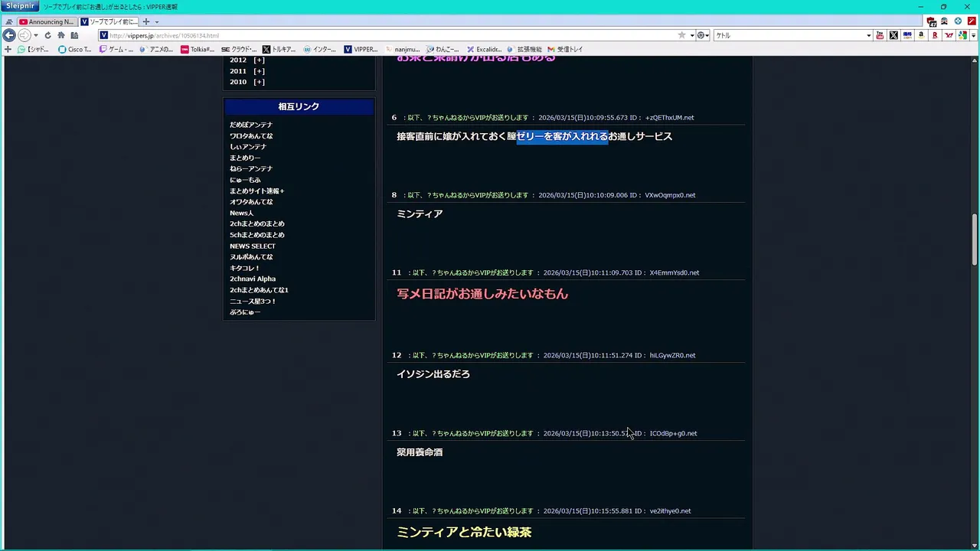Open the ゲーム - ... Twitch bookmark
The height and width of the screenshot is (551, 980).
pos(116,49)
